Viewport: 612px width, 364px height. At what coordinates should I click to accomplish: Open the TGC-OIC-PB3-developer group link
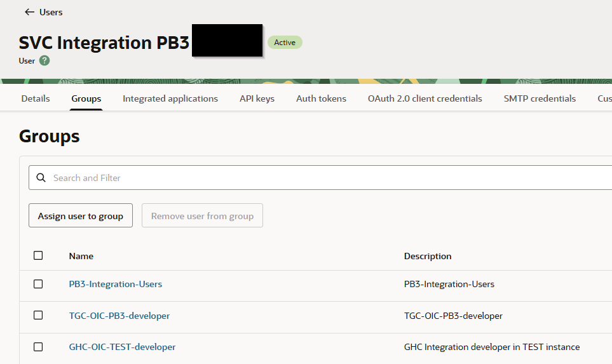click(x=119, y=316)
